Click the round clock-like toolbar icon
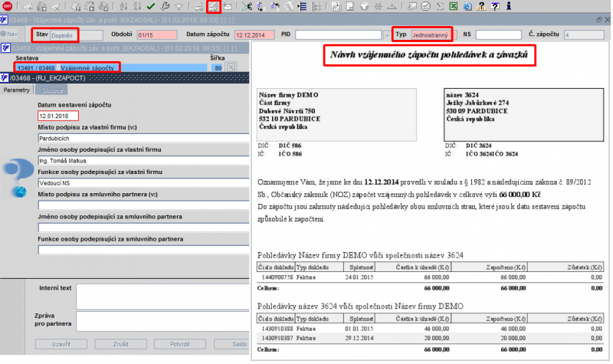The width and height of the screenshot is (613, 364). [x=426, y=6]
